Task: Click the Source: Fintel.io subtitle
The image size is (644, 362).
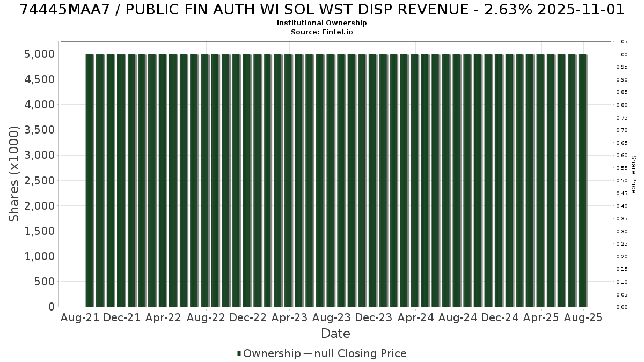Action: pyautogui.click(x=322, y=32)
